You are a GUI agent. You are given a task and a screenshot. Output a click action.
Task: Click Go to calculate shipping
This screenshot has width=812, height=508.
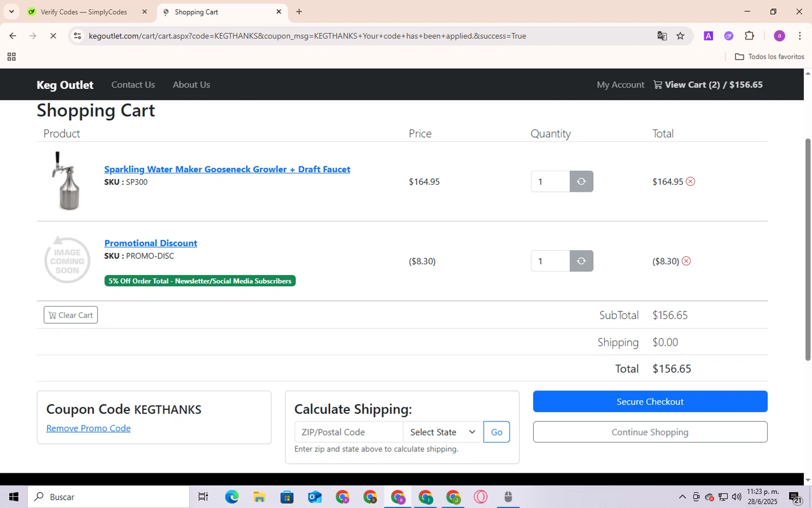coord(496,432)
